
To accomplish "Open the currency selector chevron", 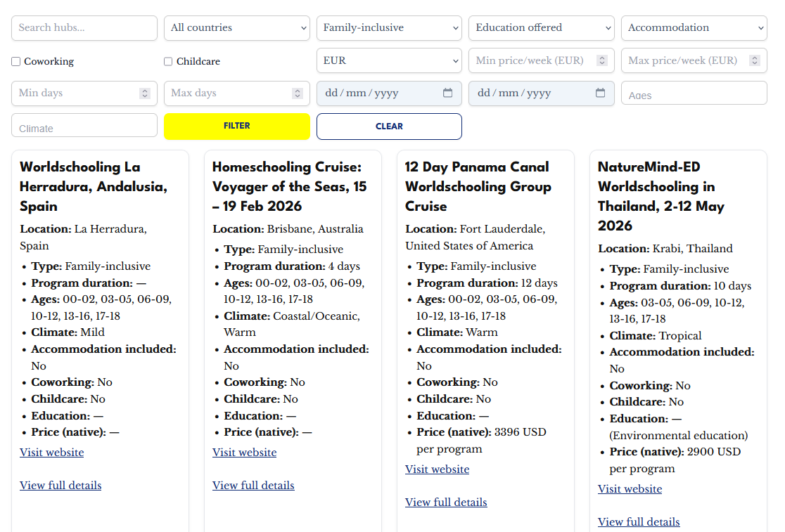I will click(x=454, y=60).
